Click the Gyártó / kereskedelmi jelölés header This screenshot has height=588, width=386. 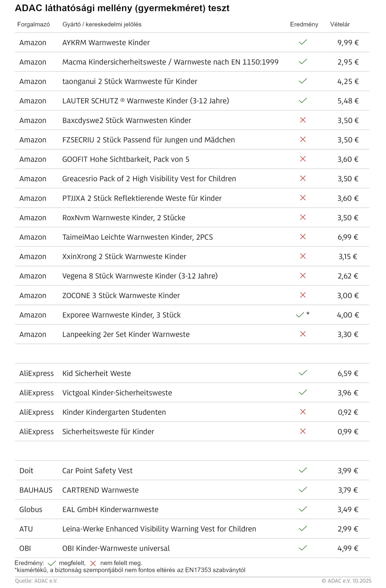102,24
